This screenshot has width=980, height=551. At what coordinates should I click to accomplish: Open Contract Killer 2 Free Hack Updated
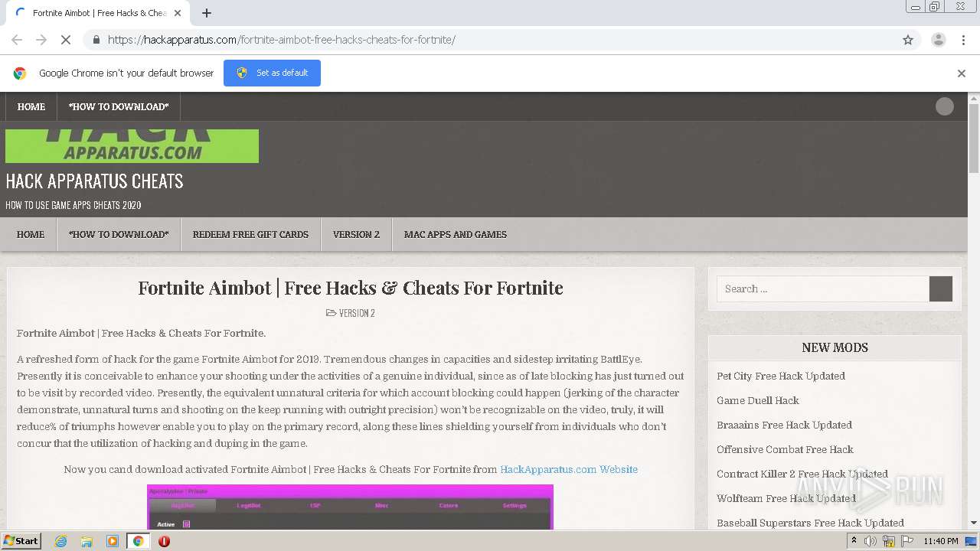802,474
